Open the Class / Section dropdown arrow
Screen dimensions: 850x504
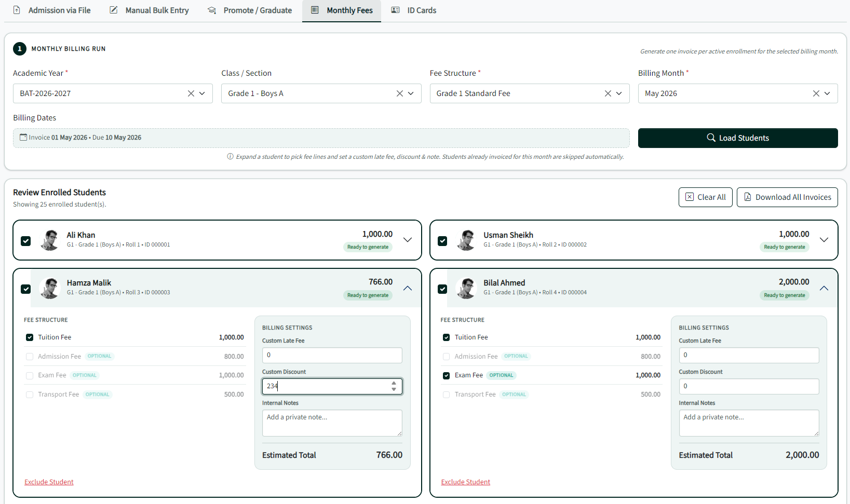point(411,93)
